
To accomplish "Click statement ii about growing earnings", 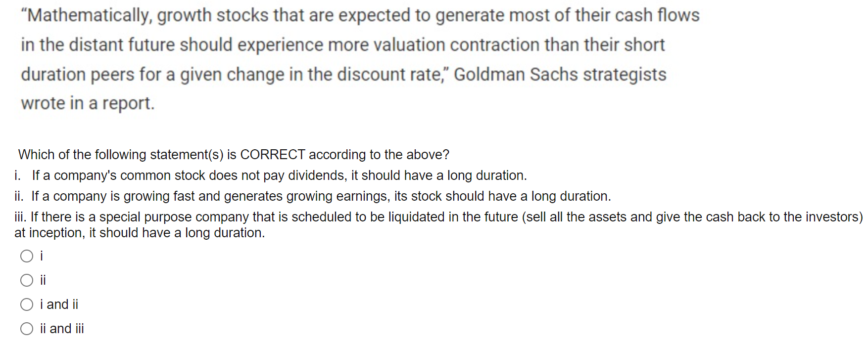I will (313, 196).
